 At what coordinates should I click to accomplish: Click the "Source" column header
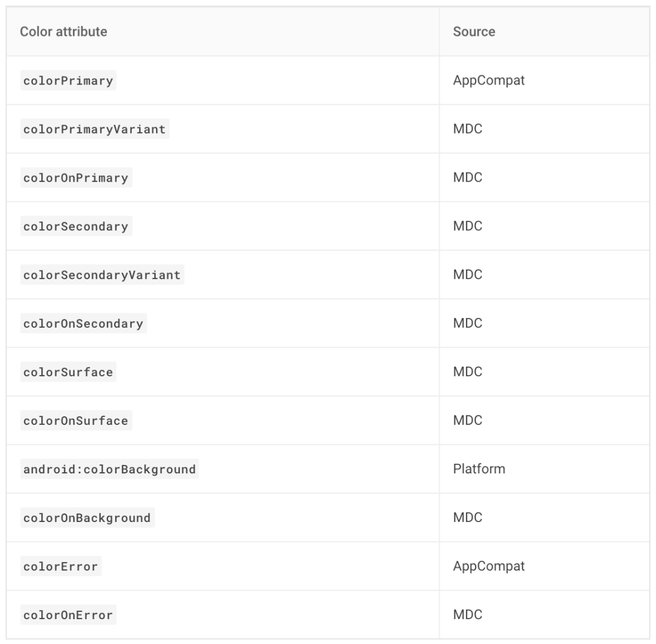tap(474, 32)
